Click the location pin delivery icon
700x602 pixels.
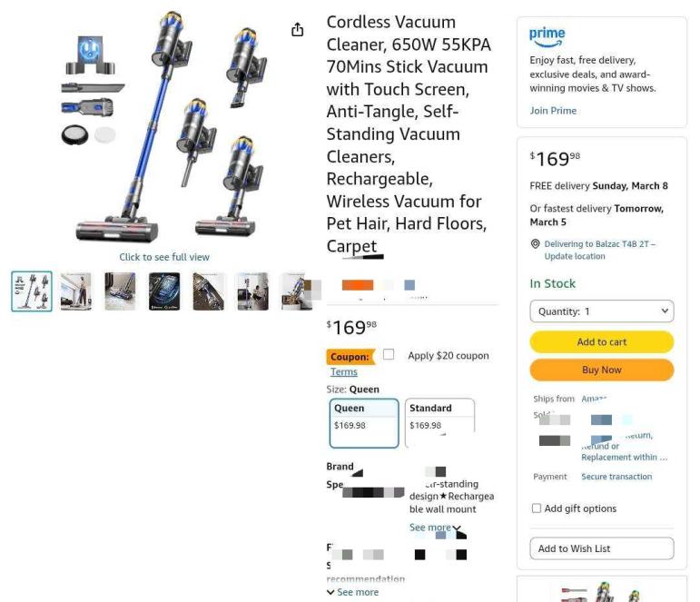(x=535, y=244)
